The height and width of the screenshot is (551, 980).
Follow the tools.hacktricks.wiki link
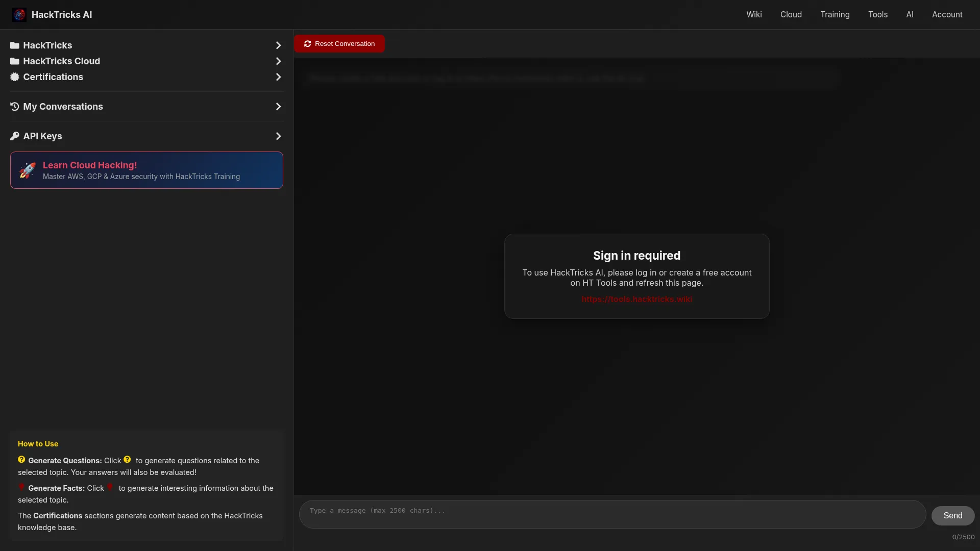coord(636,299)
